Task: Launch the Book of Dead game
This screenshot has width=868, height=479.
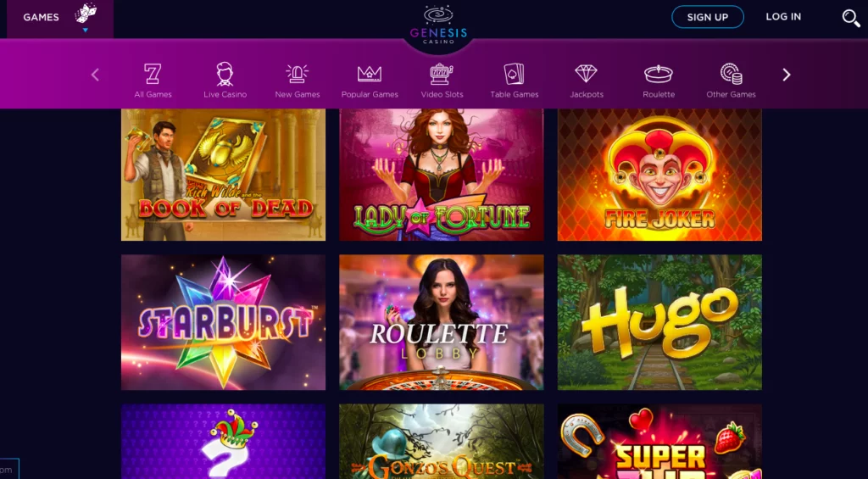Action: coord(223,175)
